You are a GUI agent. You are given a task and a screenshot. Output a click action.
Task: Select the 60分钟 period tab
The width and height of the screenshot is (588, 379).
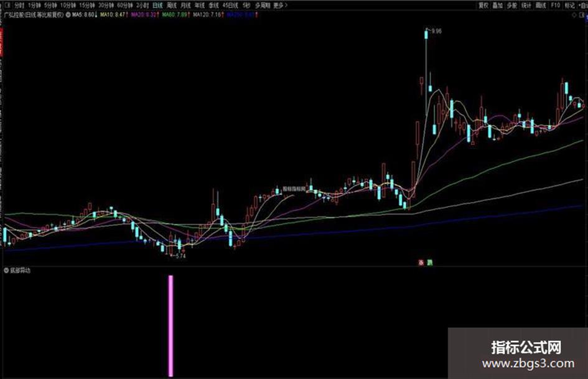point(125,5)
